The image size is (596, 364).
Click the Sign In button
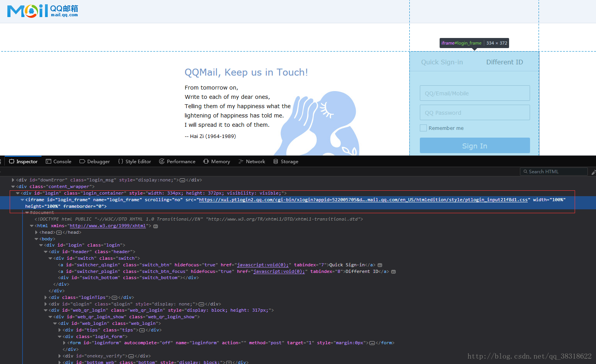click(x=475, y=145)
